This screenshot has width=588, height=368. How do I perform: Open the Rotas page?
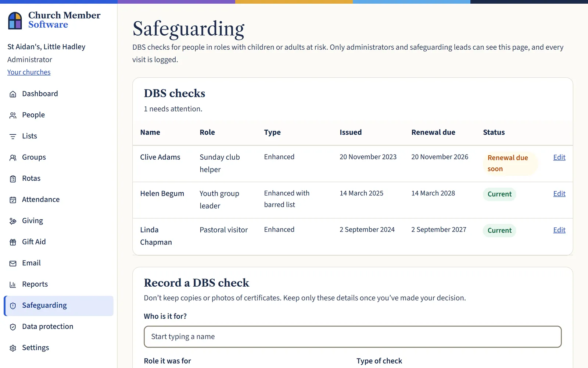point(59,178)
